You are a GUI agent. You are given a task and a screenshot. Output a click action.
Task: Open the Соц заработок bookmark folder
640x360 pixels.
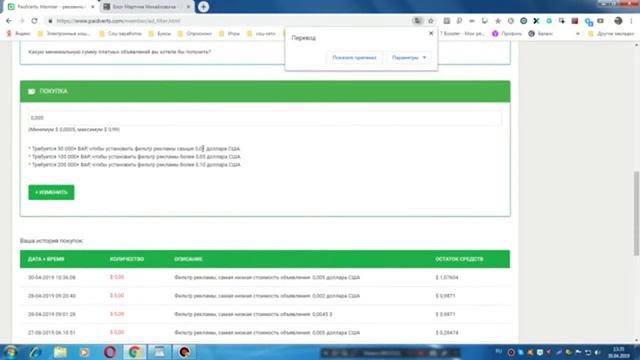121,33
